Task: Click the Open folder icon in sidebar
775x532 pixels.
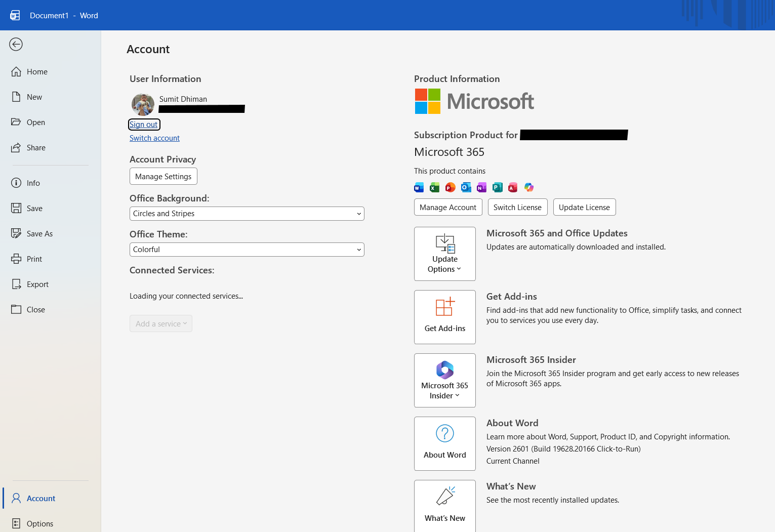Action: click(x=16, y=122)
